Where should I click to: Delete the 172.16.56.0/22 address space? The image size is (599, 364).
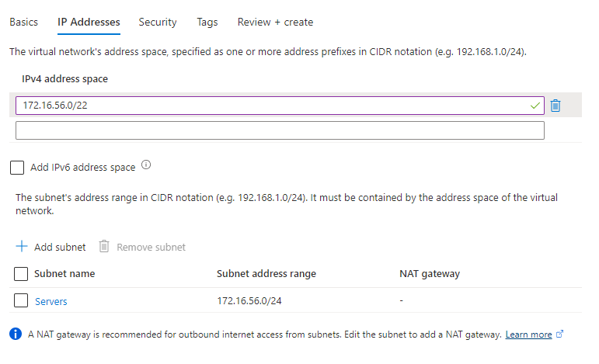(x=555, y=106)
